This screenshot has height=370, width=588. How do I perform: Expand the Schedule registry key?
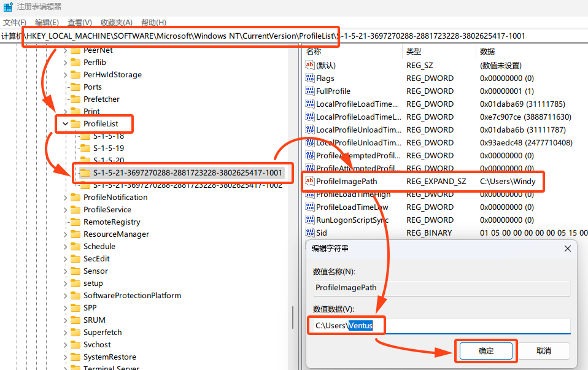click(x=65, y=247)
